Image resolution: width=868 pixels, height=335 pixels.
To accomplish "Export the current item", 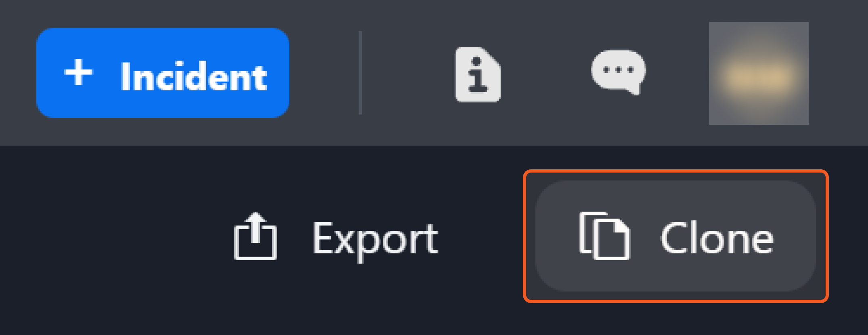I will [336, 237].
